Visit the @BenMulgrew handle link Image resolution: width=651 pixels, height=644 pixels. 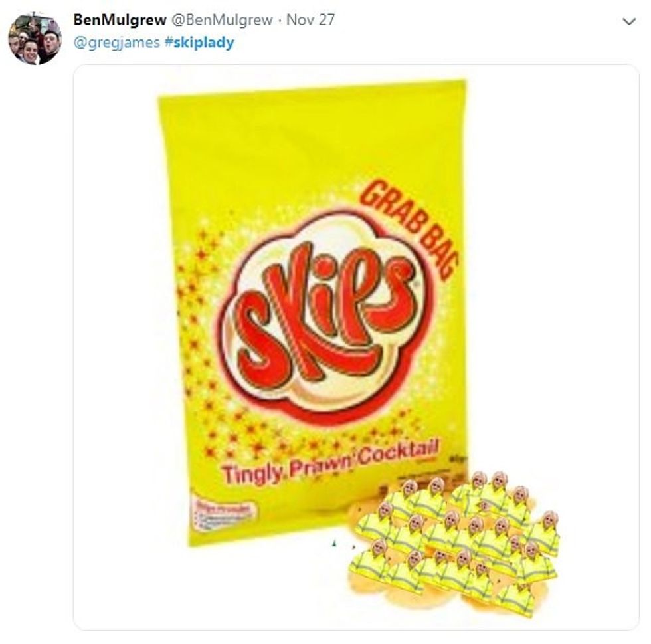pos(222,19)
